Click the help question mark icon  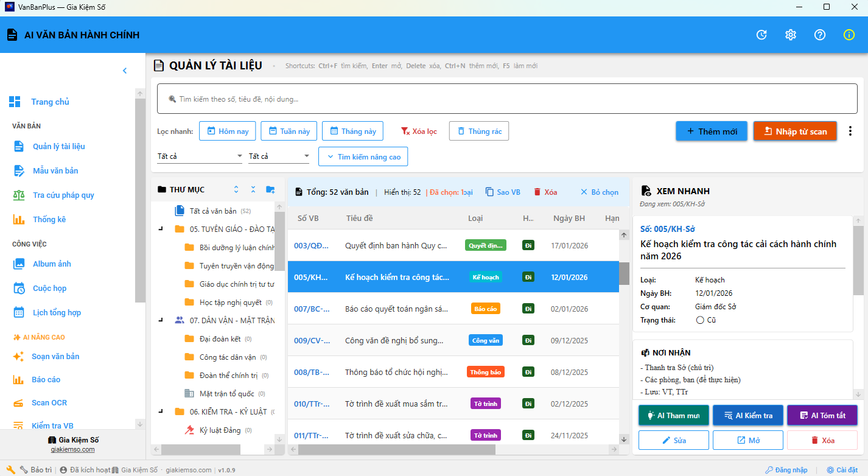point(820,35)
